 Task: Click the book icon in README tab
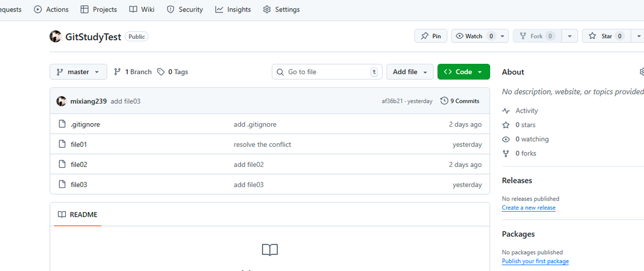pyautogui.click(x=62, y=215)
